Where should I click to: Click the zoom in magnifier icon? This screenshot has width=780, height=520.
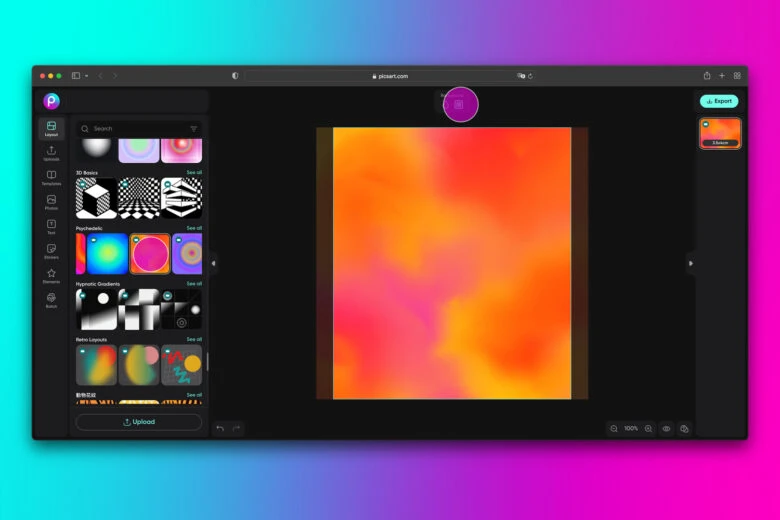point(648,428)
